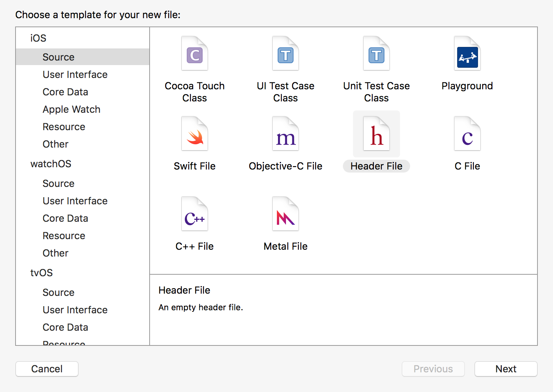This screenshot has height=392, width=553.
Task: Select Source under watchOS
Action: tap(58, 184)
